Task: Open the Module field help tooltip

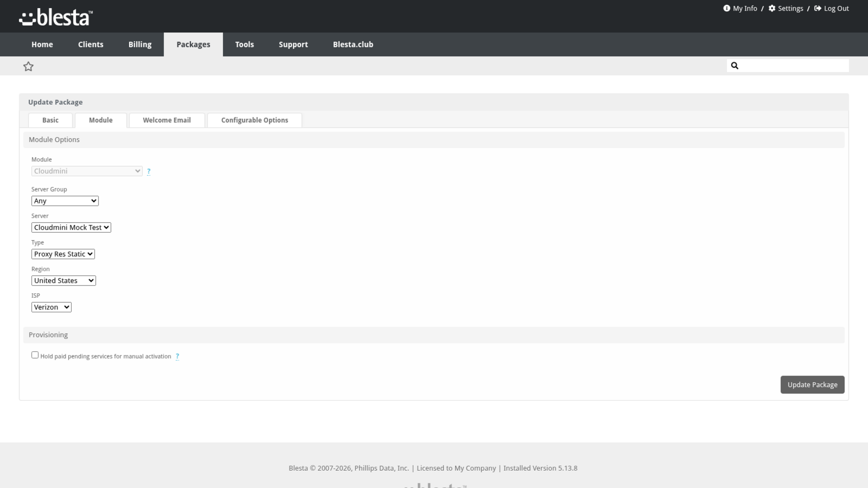Action: 149,171
